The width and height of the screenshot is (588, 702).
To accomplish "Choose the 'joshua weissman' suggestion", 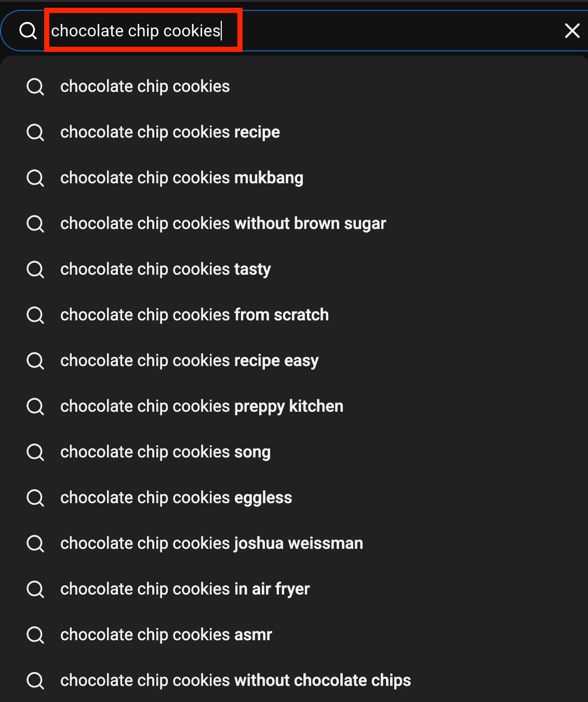I will pyautogui.click(x=211, y=543).
